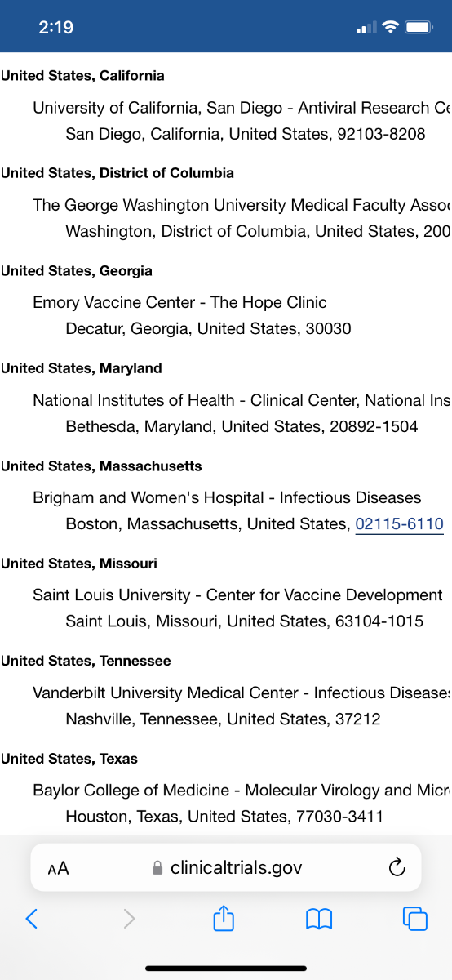The height and width of the screenshot is (980, 452).
Task: Tap the 2:19 clock in status bar
Action: pos(56,27)
